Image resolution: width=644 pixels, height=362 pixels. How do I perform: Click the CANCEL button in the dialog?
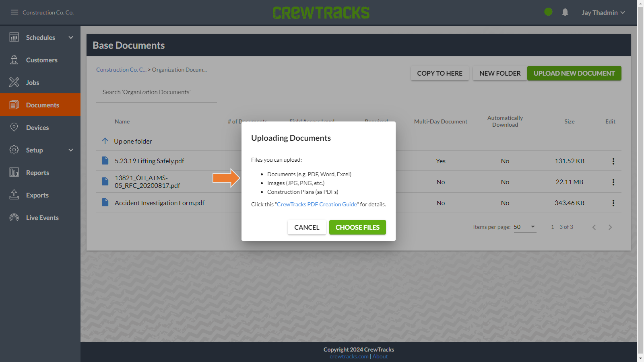click(x=307, y=227)
